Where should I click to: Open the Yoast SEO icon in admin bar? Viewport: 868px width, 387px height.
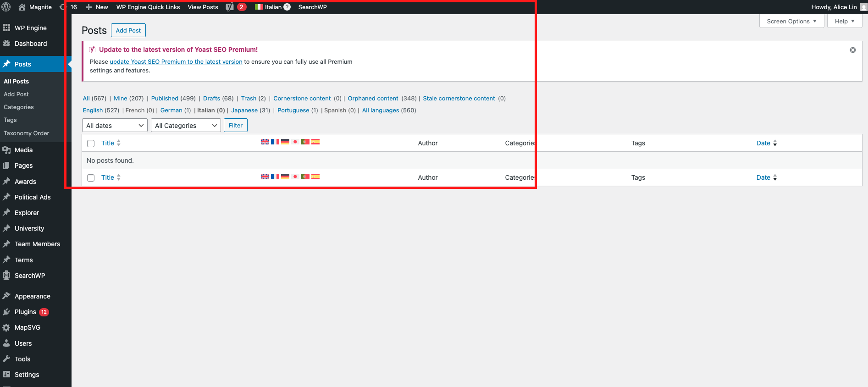click(x=230, y=7)
